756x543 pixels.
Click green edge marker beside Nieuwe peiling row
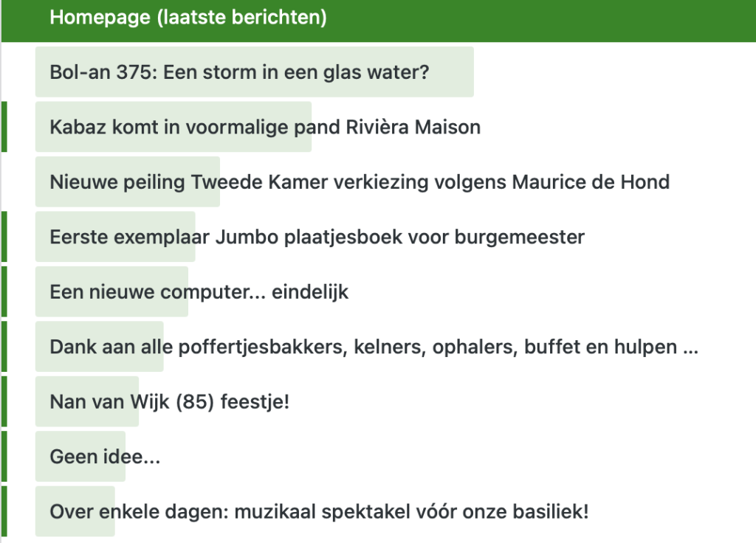[x=4, y=181]
